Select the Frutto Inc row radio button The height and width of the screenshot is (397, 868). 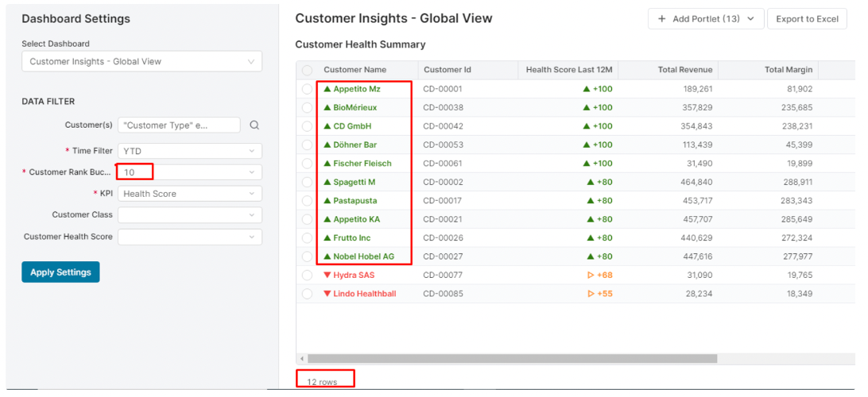click(308, 238)
